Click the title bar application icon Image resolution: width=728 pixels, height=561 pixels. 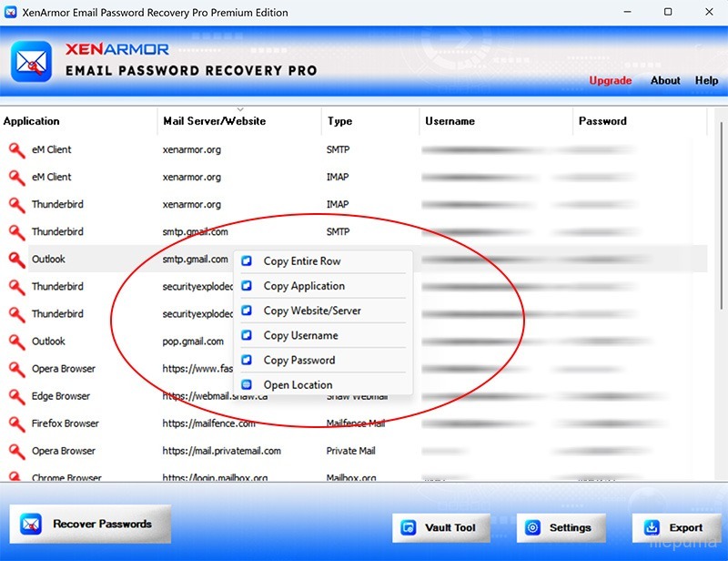(12, 13)
